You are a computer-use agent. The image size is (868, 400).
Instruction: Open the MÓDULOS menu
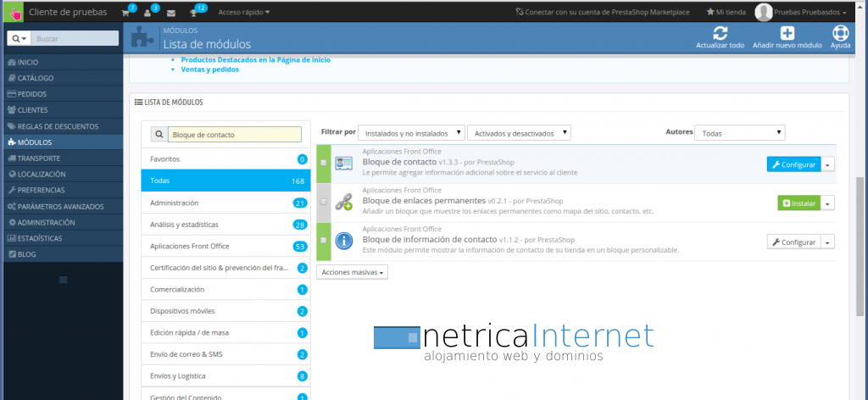click(x=63, y=142)
